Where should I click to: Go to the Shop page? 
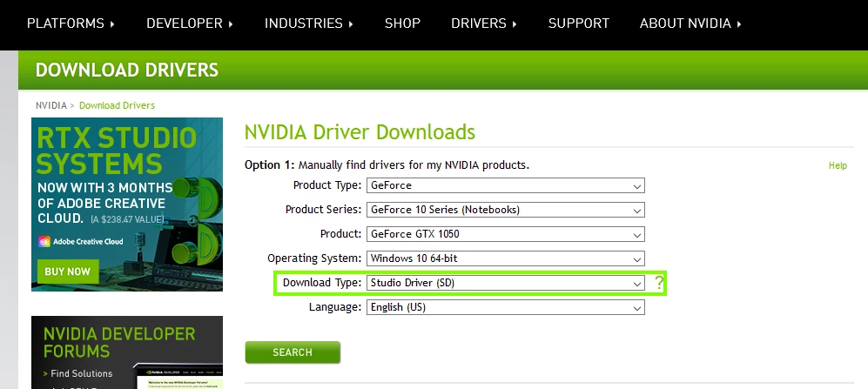pos(402,23)
